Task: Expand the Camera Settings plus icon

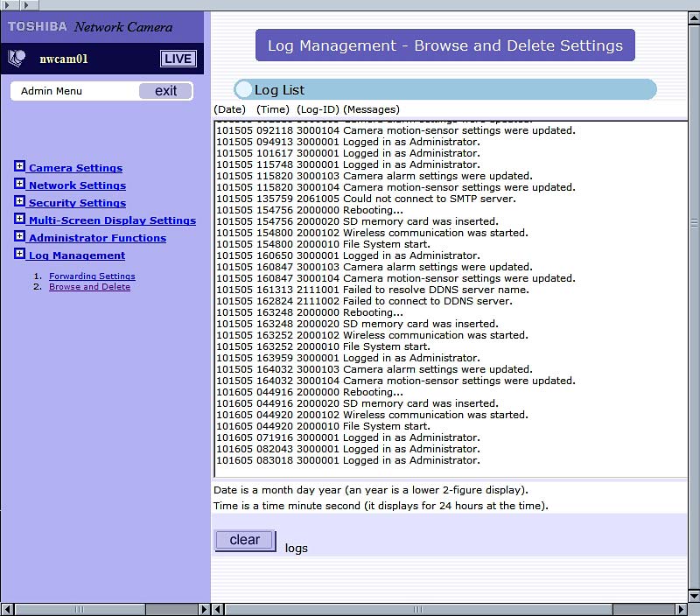Action: pyautogui.click(x=20, y=167)
